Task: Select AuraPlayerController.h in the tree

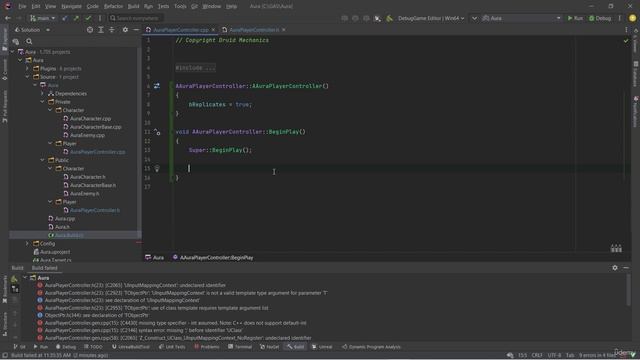Action: [95, 210]
